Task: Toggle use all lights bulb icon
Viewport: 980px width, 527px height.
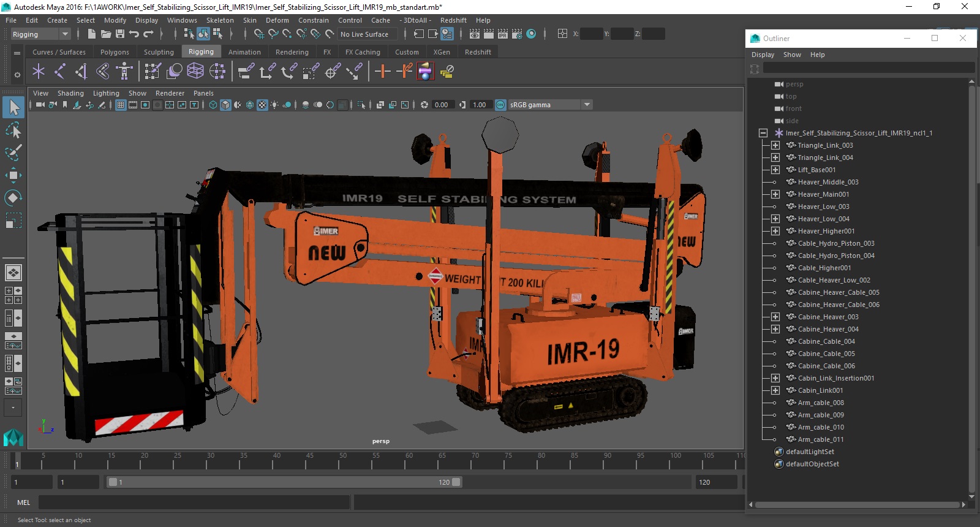Action: pyautogui.click(x=274, y=105)
